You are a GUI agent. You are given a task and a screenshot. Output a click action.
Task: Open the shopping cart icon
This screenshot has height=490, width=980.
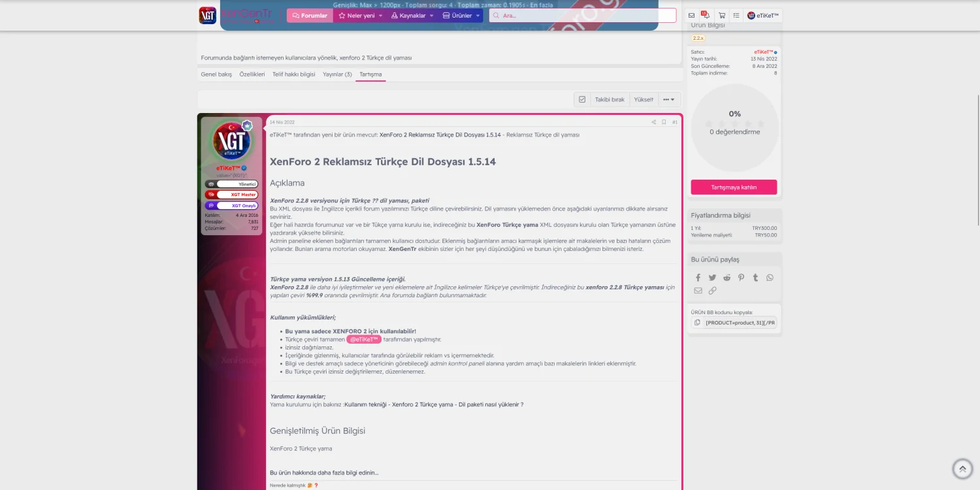point(721,16)
